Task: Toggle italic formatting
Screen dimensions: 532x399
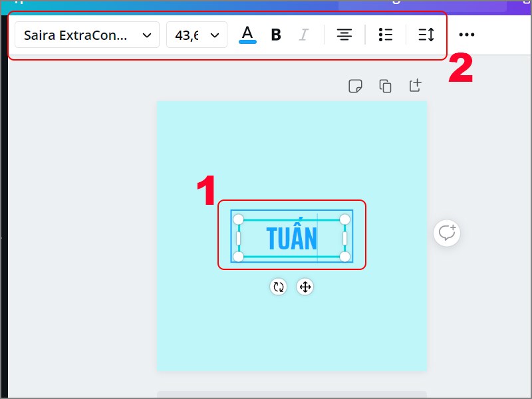Action: [304, 34]
